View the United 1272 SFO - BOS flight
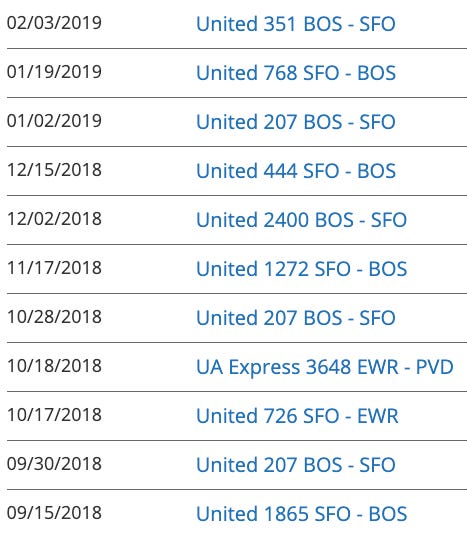467x536 pixels. 302,269
